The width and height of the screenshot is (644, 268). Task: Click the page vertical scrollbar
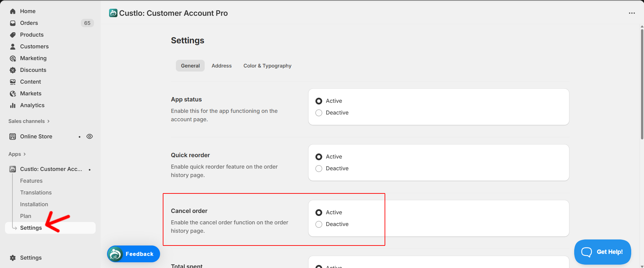642,84
